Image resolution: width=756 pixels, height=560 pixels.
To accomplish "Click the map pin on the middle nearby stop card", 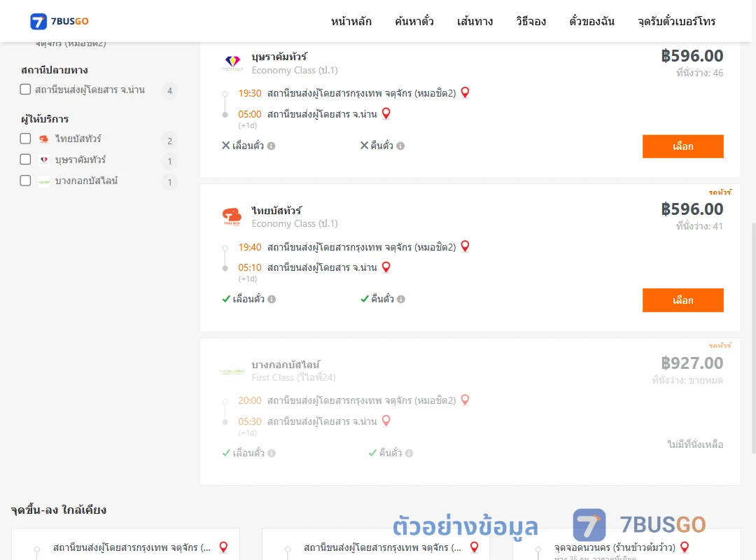I will (x=475, y=547).
